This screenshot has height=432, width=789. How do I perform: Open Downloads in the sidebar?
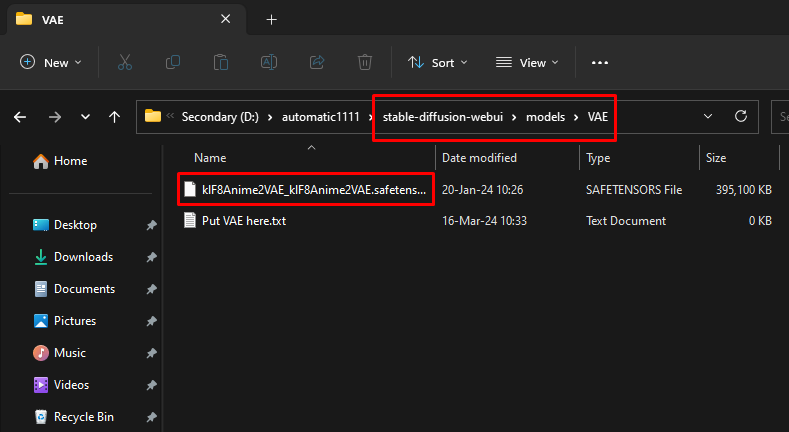tap(83, 257)
